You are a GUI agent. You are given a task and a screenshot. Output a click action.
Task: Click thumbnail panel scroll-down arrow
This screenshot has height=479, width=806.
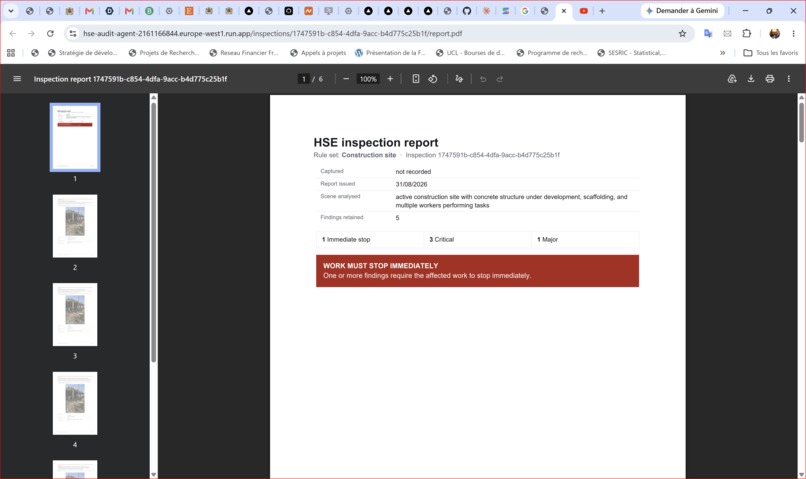153,474
